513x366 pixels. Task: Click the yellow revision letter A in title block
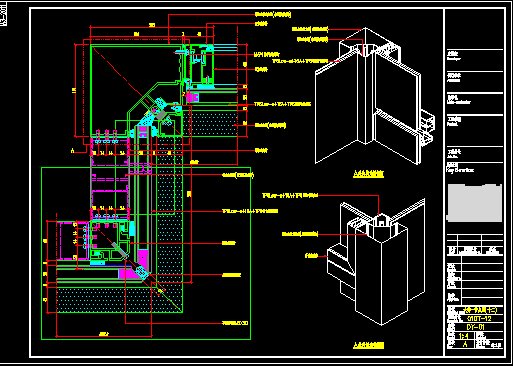coord(465,345)
